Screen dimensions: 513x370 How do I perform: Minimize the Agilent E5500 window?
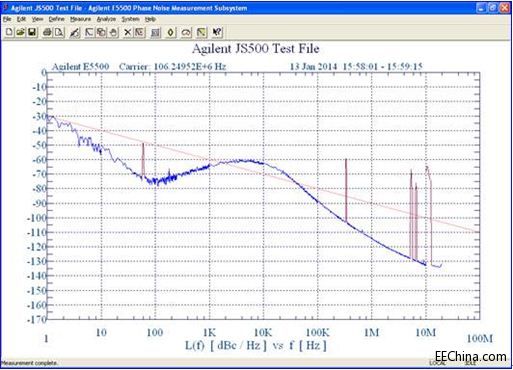(x=481, y=8)
